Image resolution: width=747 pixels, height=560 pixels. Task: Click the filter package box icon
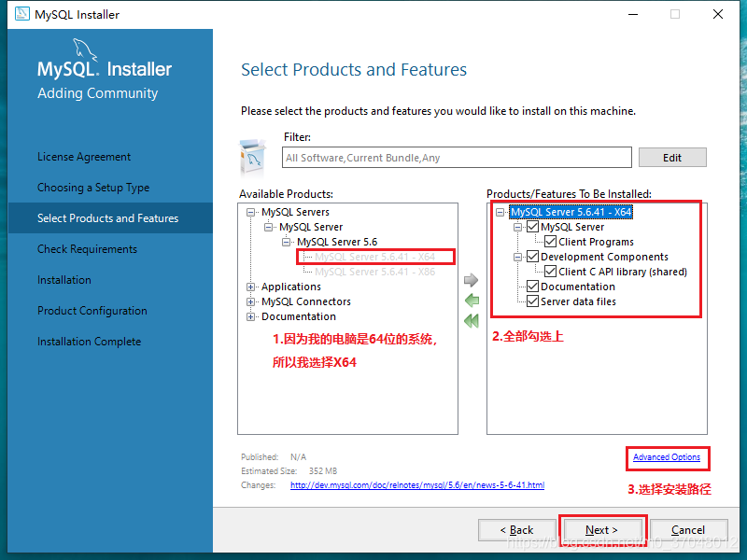252,158
